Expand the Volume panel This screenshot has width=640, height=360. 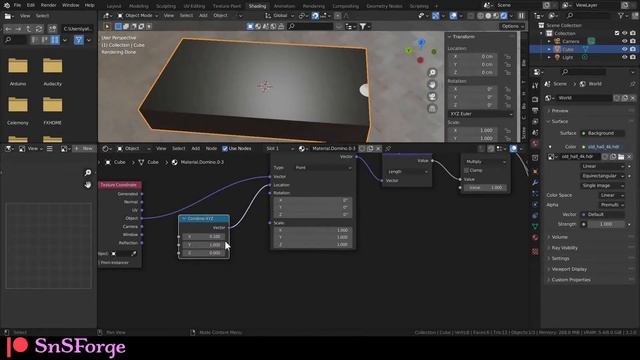559,237
